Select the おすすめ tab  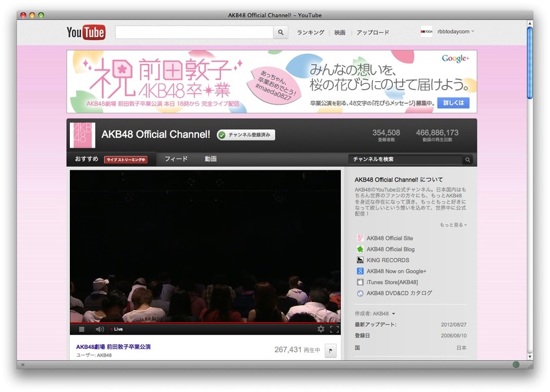[87, 159]
